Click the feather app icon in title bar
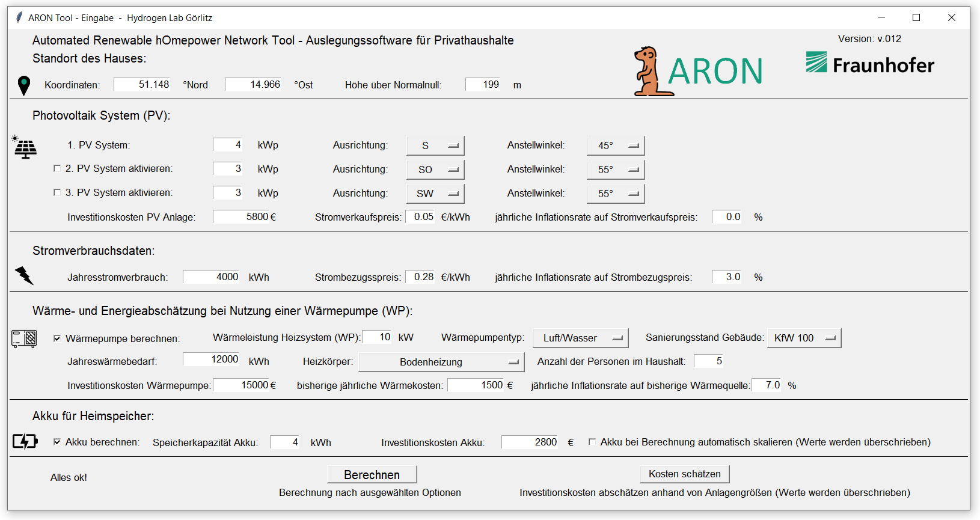The image size is (980, 520). point(19,17)
